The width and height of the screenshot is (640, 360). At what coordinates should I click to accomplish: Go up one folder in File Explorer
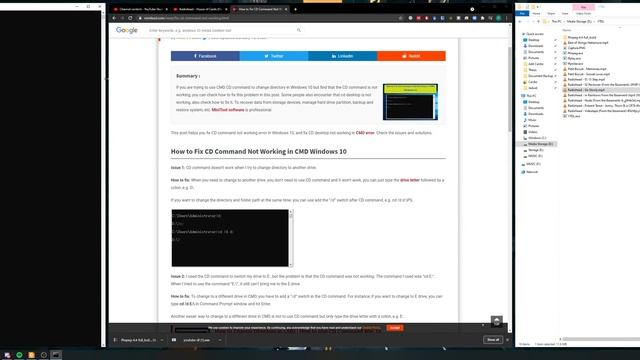pyautogui.click(x=538, y=21)
